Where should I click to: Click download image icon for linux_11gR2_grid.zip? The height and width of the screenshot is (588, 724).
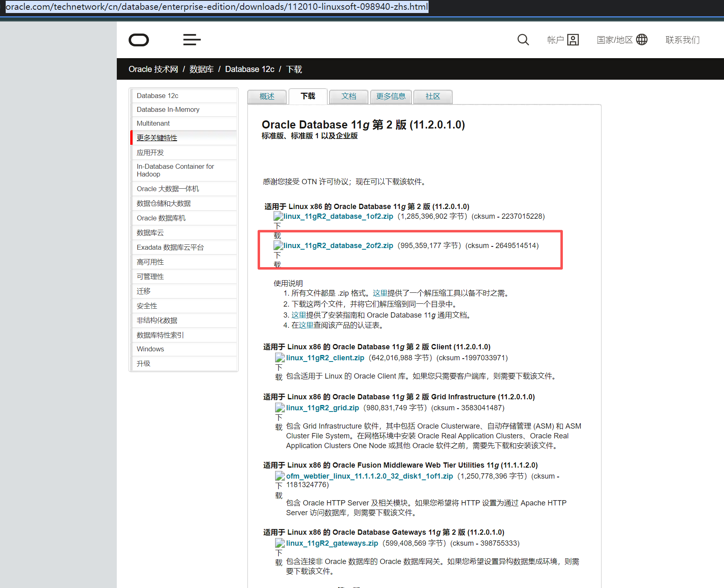pyautogui.click(x=280, y=408)
